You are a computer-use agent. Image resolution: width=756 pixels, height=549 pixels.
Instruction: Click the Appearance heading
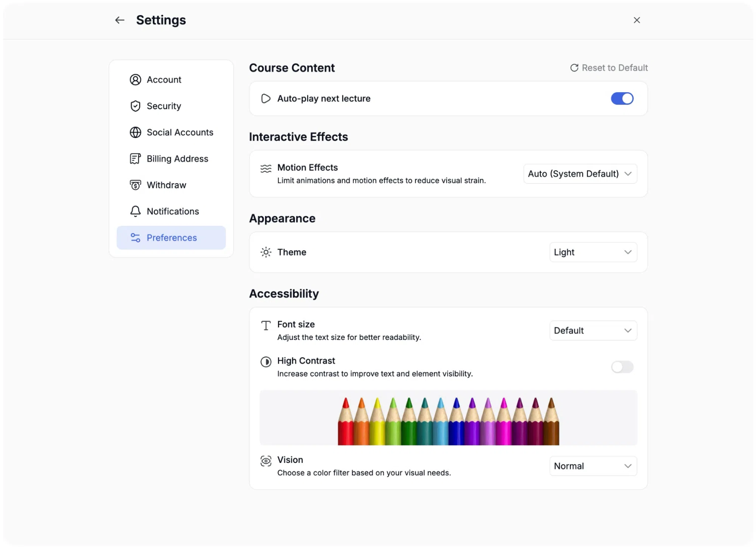pos(282,219)
